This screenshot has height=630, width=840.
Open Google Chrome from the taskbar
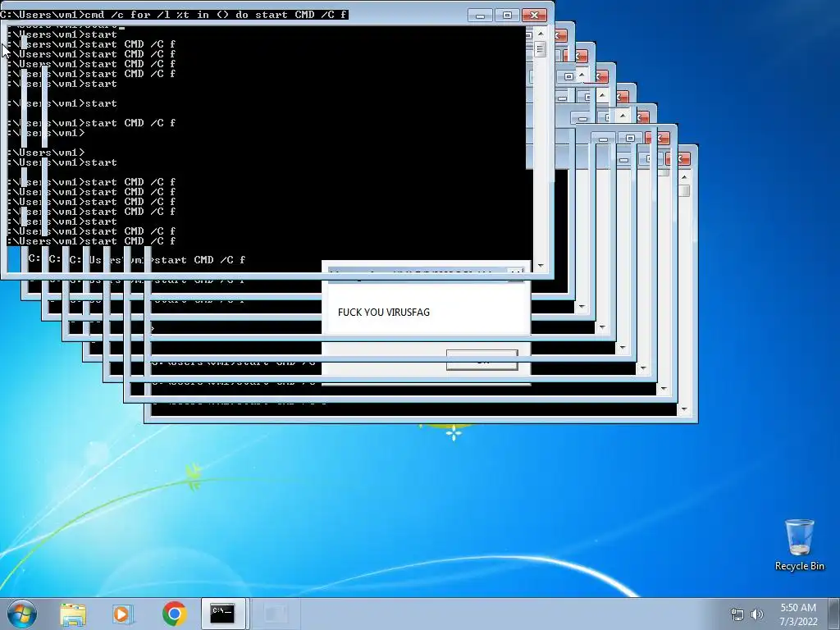pos(174,614)
